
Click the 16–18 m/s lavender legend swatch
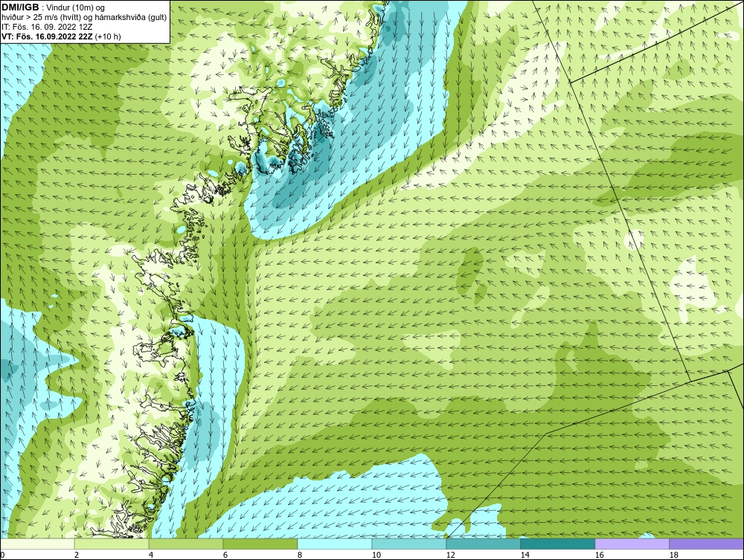pos(632,544)
